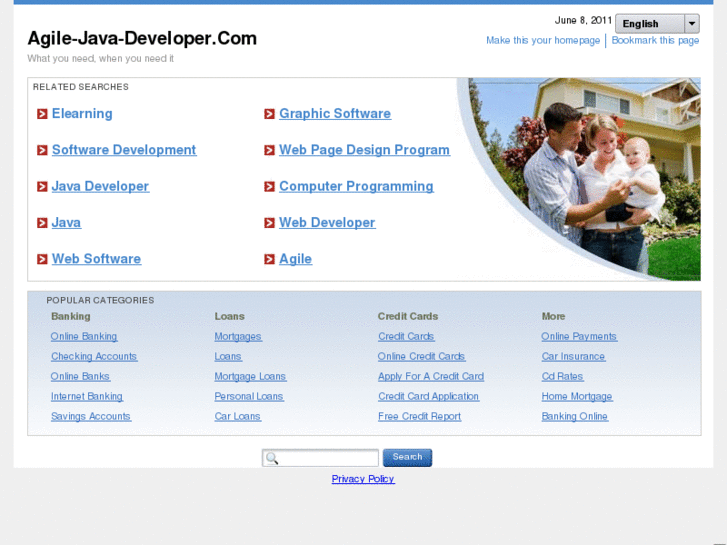Open Checking Accounts link
This screenshot has width=727, height=545.
coord(94,356)
